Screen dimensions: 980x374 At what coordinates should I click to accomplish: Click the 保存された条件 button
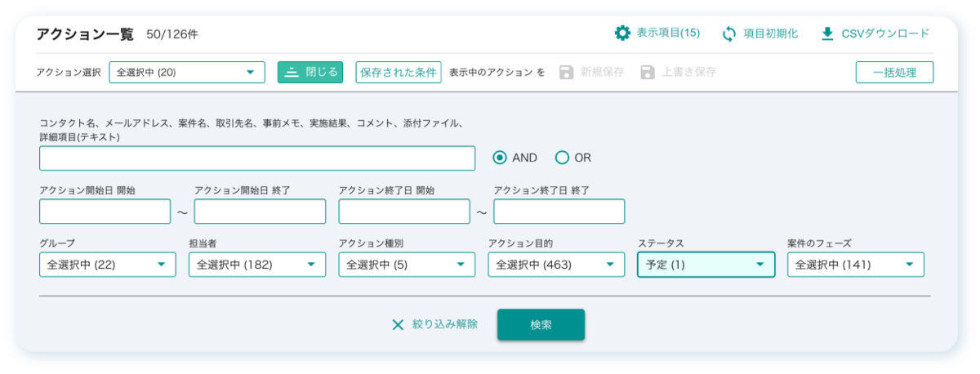tap(399, 73)
